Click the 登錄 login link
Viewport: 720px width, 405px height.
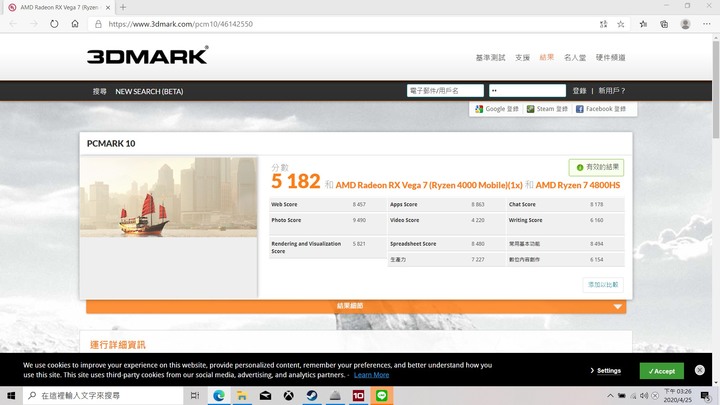point(579,91)
